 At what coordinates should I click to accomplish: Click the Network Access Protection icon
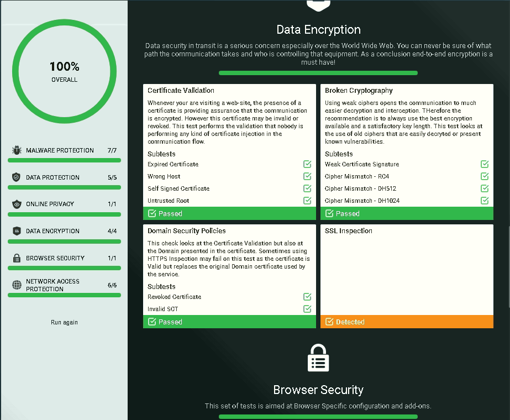[16, 285]
